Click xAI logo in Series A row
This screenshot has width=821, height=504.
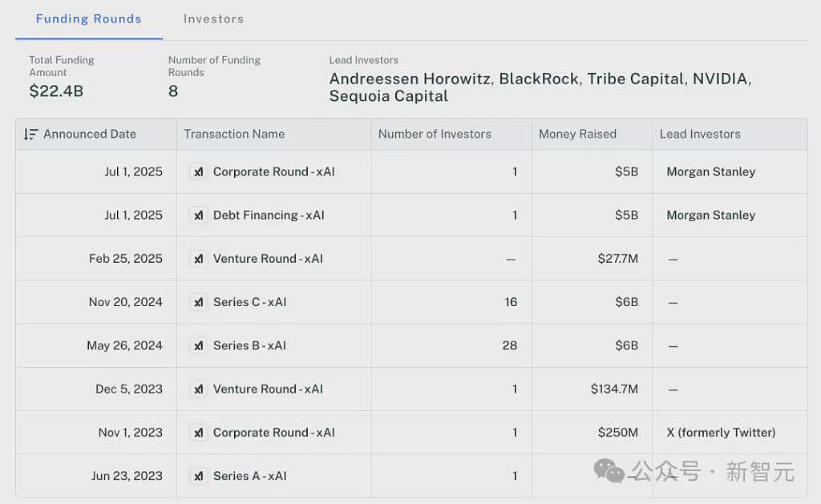(x=199, y=476)
